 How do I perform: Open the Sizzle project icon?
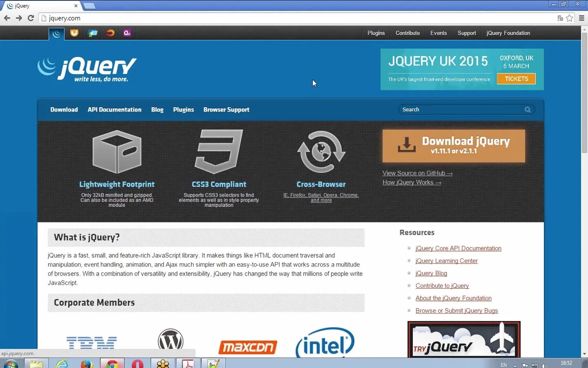click(x=110, y=33)
